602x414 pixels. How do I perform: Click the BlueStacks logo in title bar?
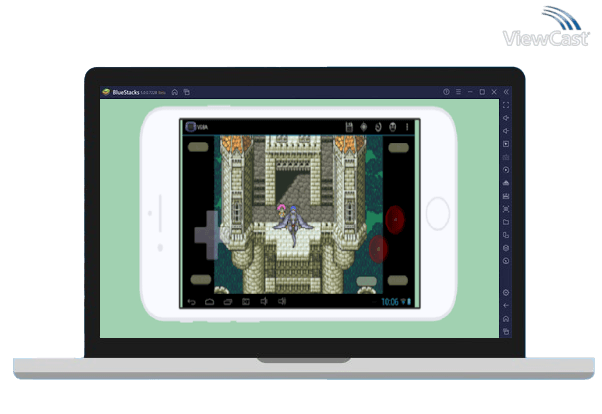click(x=106, y=92)
